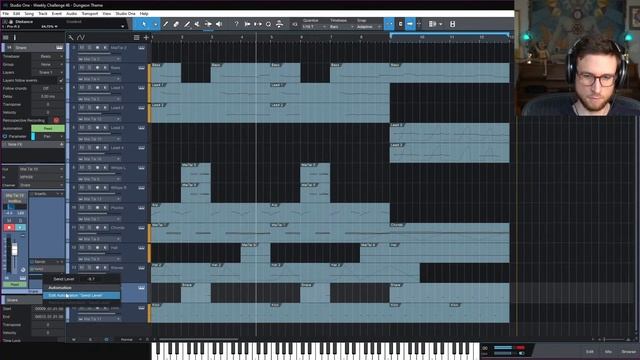Record-arm the Lead 2 track
Viewport: 640px width, 360px height.
point(97,108)
